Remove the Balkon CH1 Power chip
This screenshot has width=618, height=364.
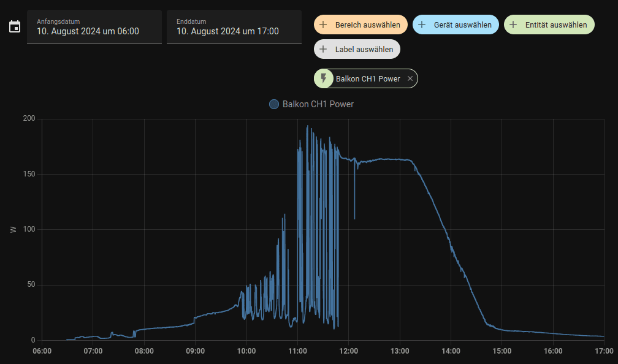[x=410, y=78]
